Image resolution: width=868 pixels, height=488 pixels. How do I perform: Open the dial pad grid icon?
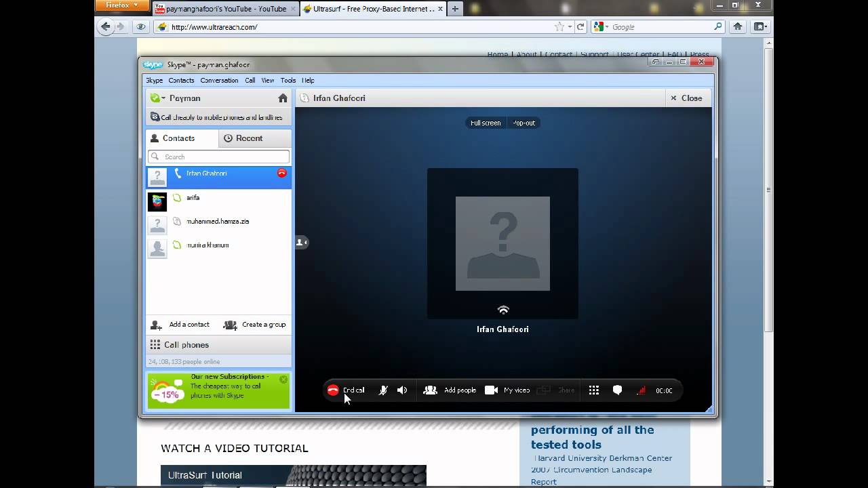[594, 390]
